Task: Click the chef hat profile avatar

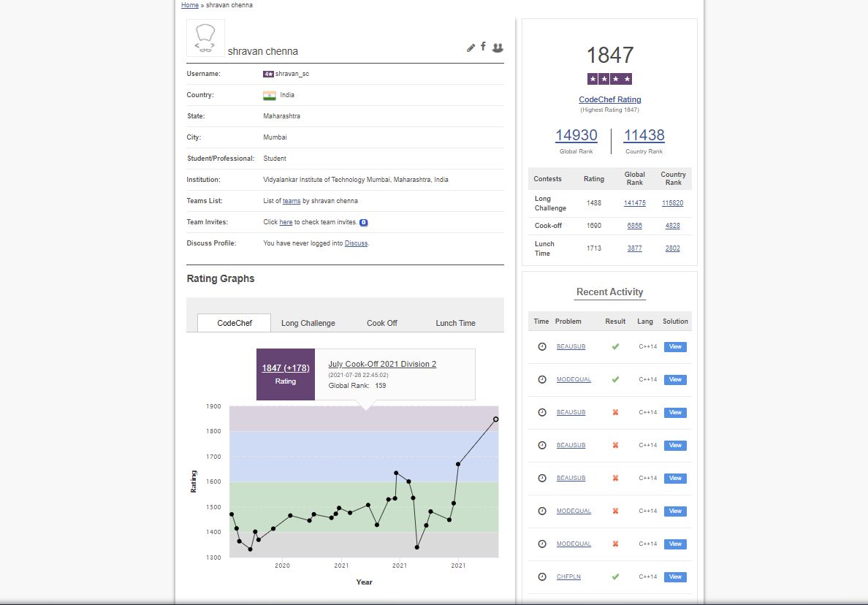Action: click(205, 38)
